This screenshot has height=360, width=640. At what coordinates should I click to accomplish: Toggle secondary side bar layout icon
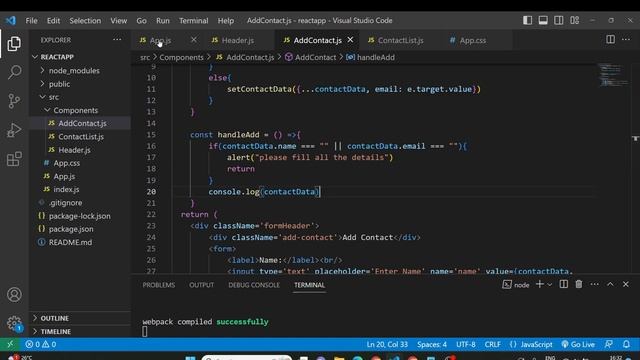click(x=559, y=20)
